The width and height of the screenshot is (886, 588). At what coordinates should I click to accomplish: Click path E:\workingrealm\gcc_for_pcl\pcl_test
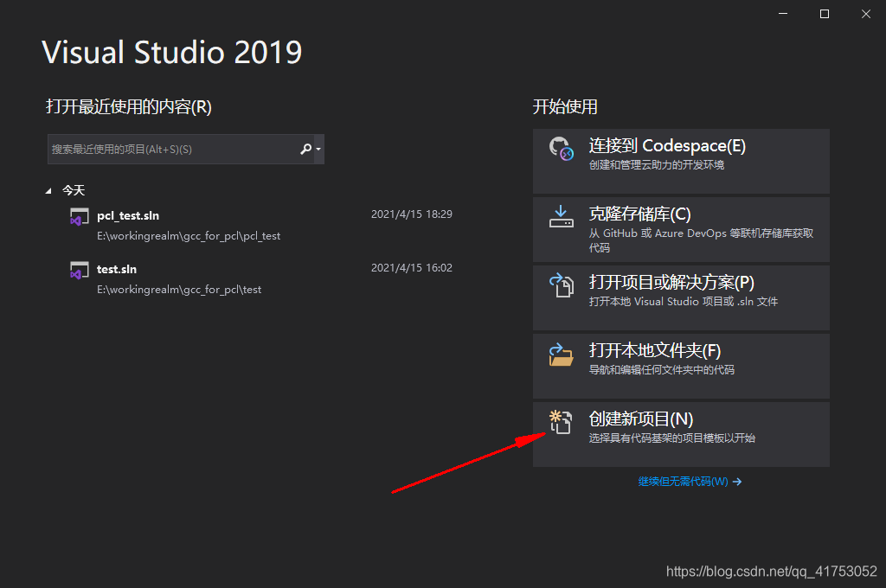[188, 236]
